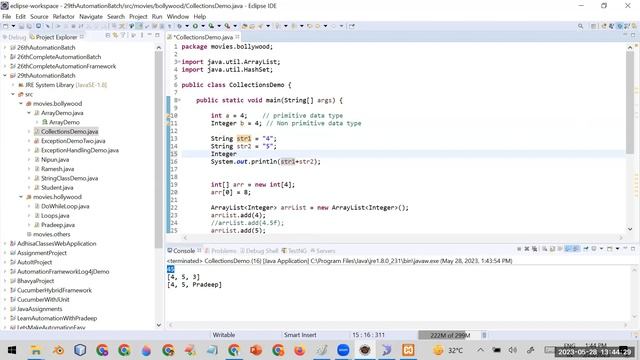Click the Project Explorer vertical scrollbar
This screenshot has height=360, width=640.
point(159,149)
